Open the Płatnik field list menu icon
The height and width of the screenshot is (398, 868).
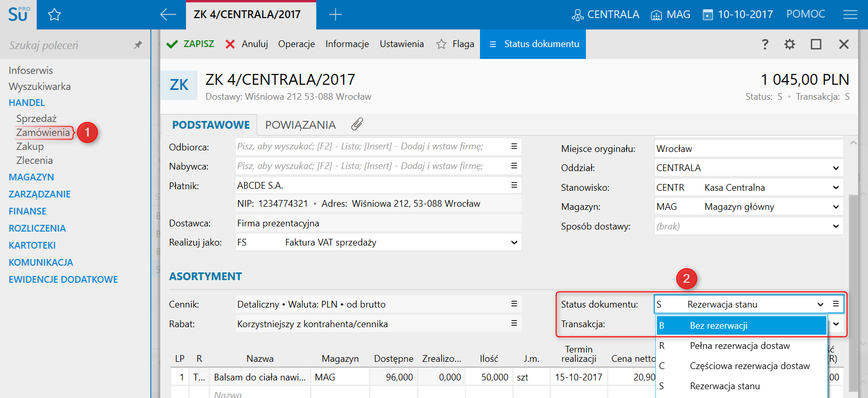coord(514,185)
